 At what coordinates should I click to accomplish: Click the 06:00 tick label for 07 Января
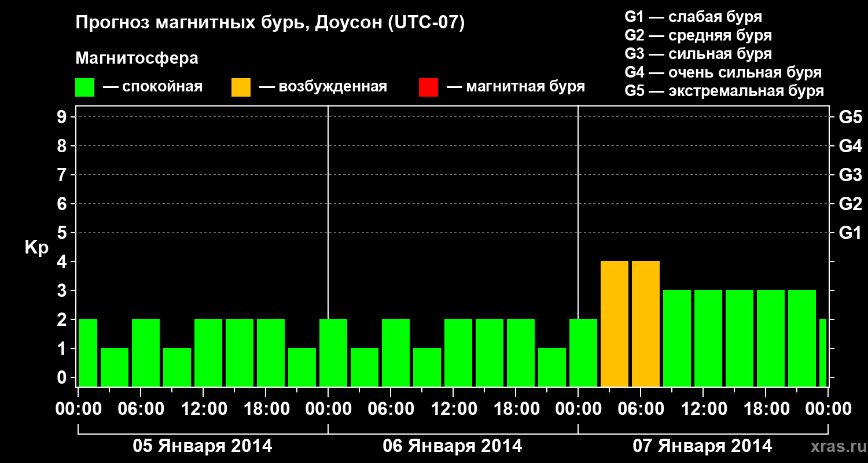point(641,409)
